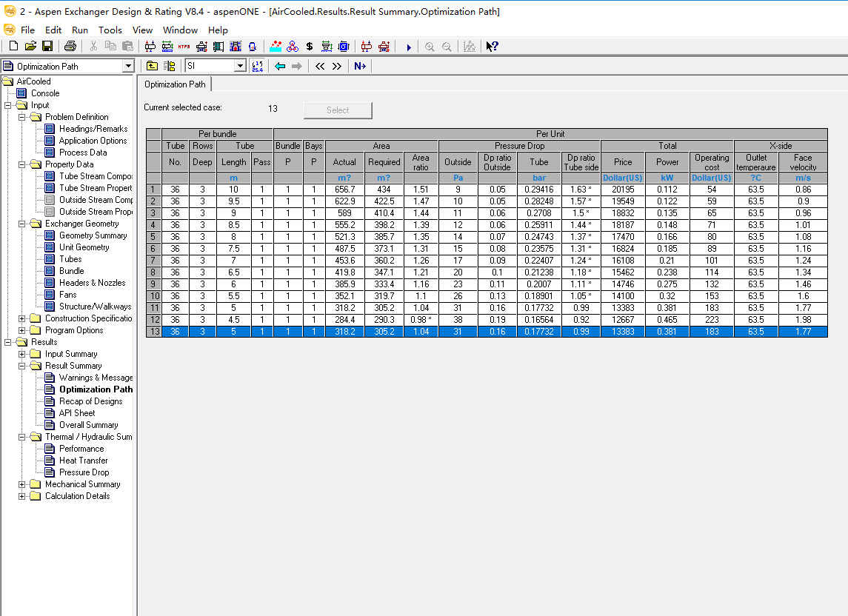This screenshot has height=616, width=848.
Task: Open a file with the folder icon
Action: 30,47
